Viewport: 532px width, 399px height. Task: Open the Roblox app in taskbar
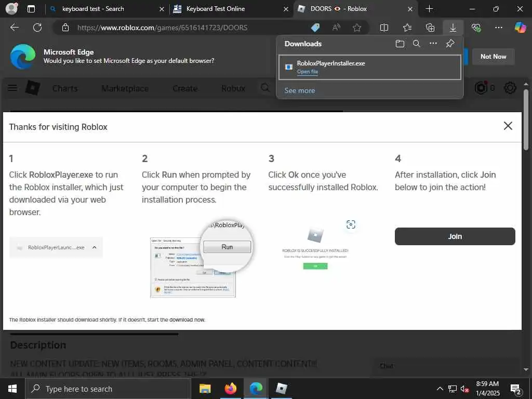click(x=281, y=389)
